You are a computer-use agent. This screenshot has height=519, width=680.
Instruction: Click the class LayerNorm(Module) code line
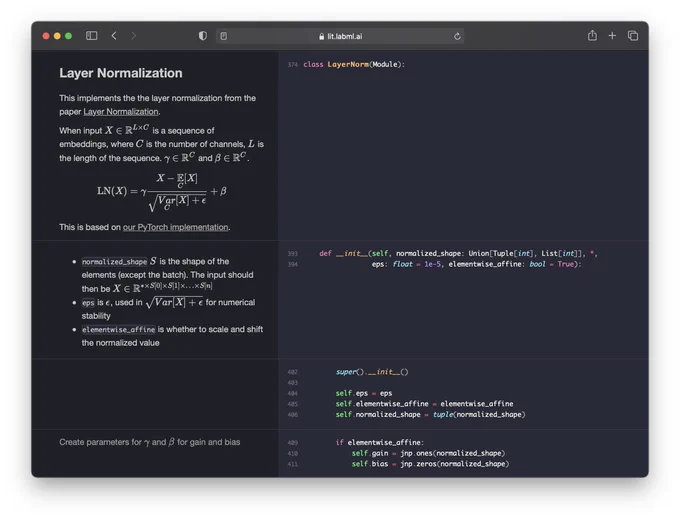354,64
